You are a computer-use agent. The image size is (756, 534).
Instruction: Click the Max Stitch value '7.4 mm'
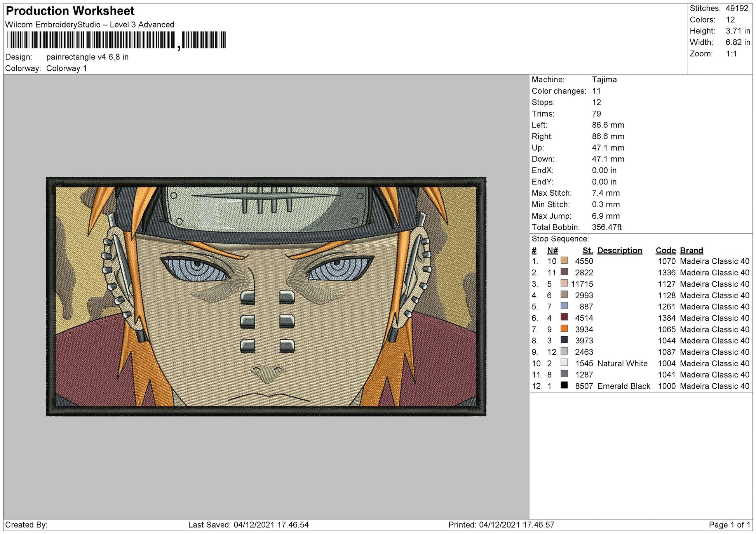(x=606, y=193)
